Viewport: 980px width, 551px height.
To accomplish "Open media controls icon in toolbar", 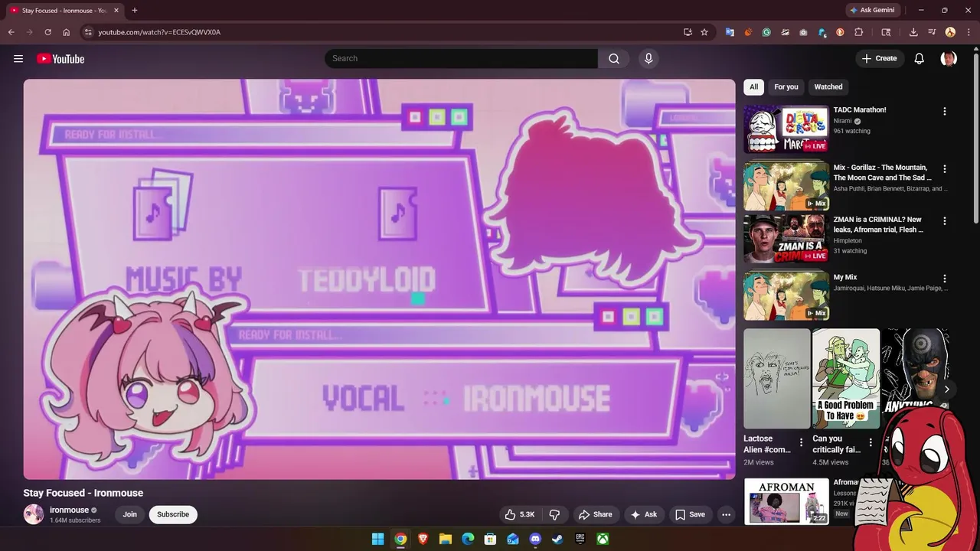I will (932, 32).
